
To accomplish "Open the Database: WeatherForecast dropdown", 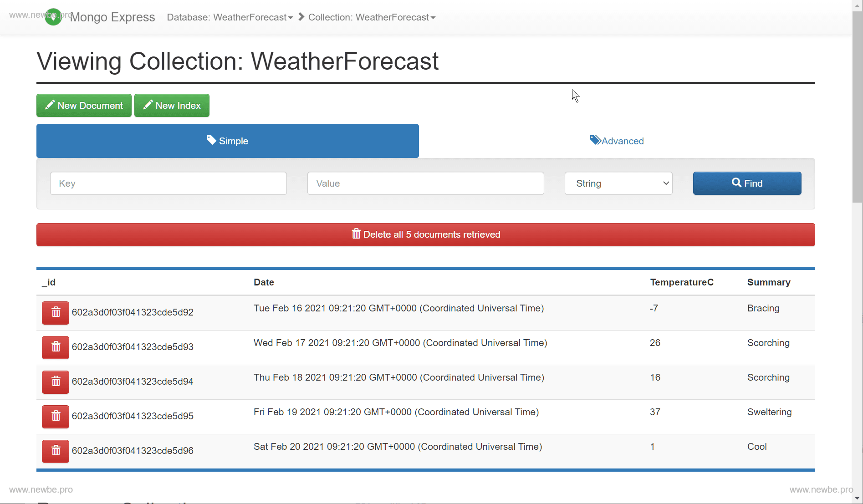I will coord(230,17).
